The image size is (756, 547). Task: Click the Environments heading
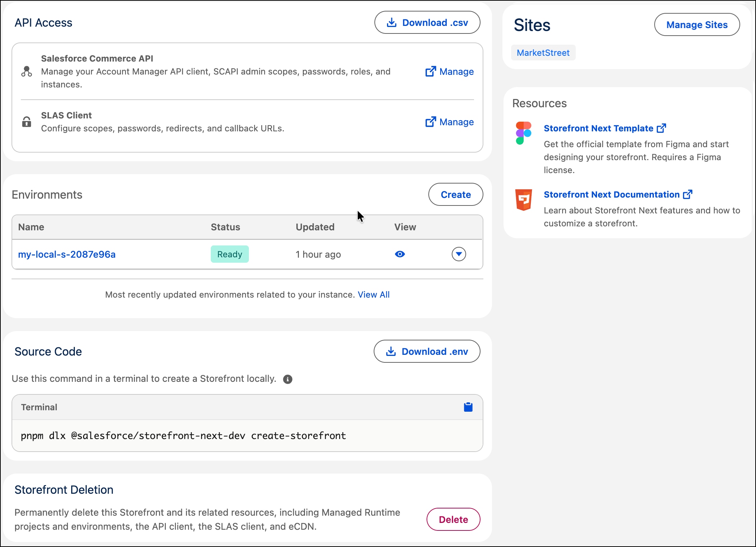pos(47,195)
